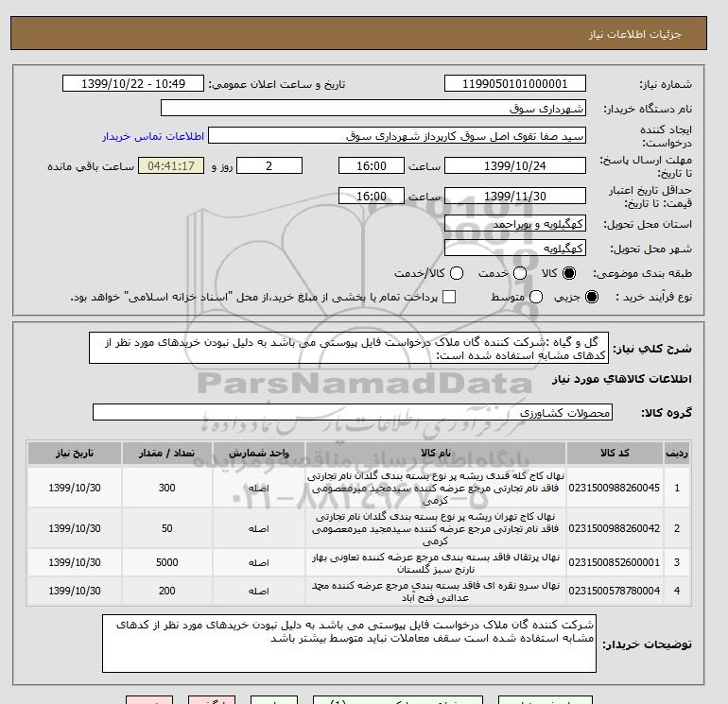Click the request creator field سید صفا تقوی
Viewport: 728px width, 704px height.
(x=397, y=135)
